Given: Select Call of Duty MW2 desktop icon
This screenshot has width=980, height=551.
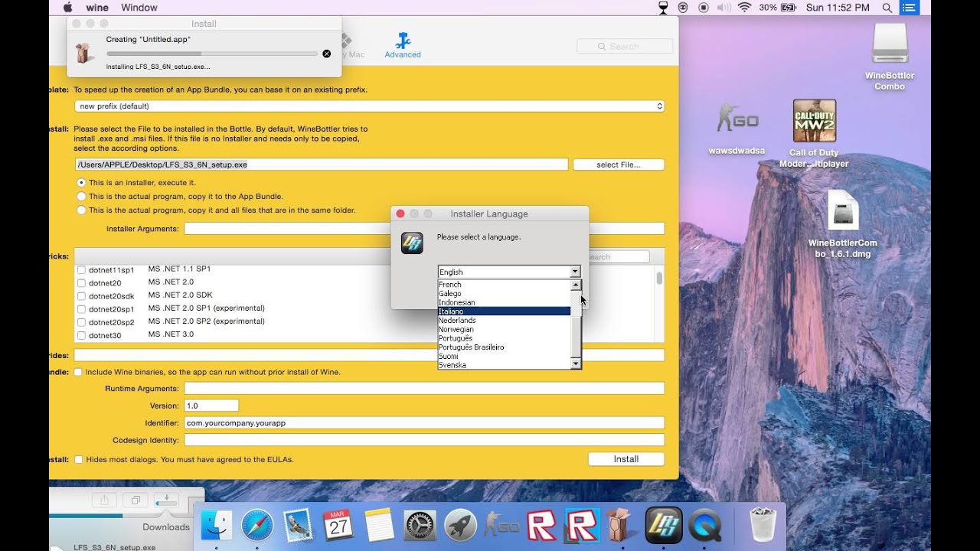Looking at the screenshot, I should [x=814, y=120].
